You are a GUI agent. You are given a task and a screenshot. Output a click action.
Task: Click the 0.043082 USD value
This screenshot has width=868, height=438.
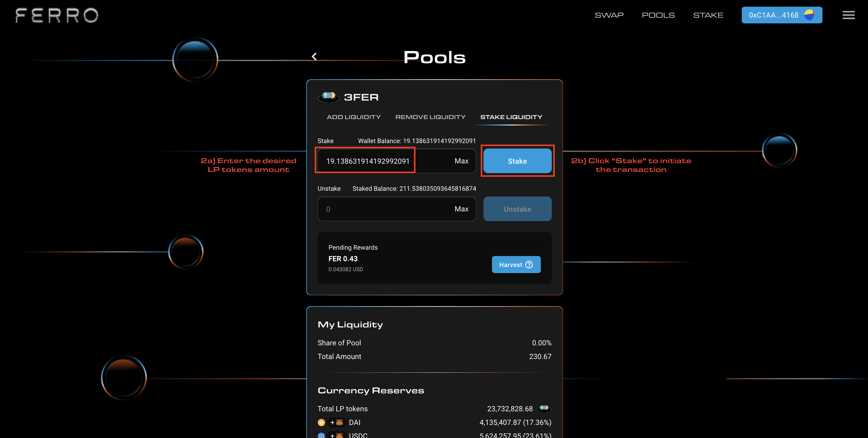pos(346,269)
